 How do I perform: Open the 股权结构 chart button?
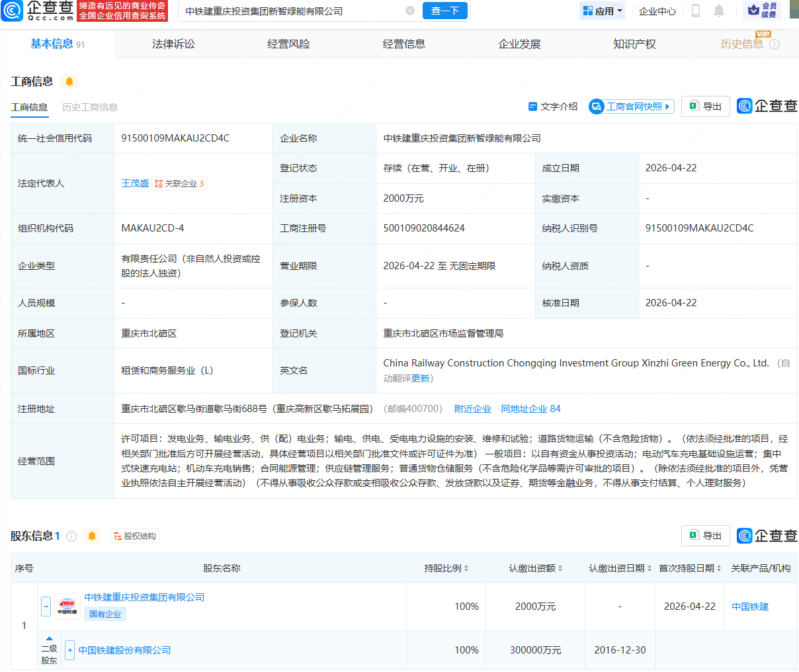(x=135, y=536)
